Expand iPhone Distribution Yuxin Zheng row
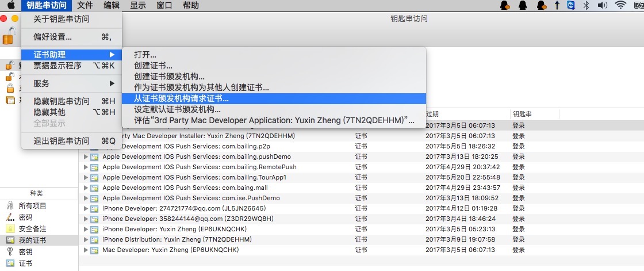The width and height of the screenshot is (644, 271). pos(86,239)
